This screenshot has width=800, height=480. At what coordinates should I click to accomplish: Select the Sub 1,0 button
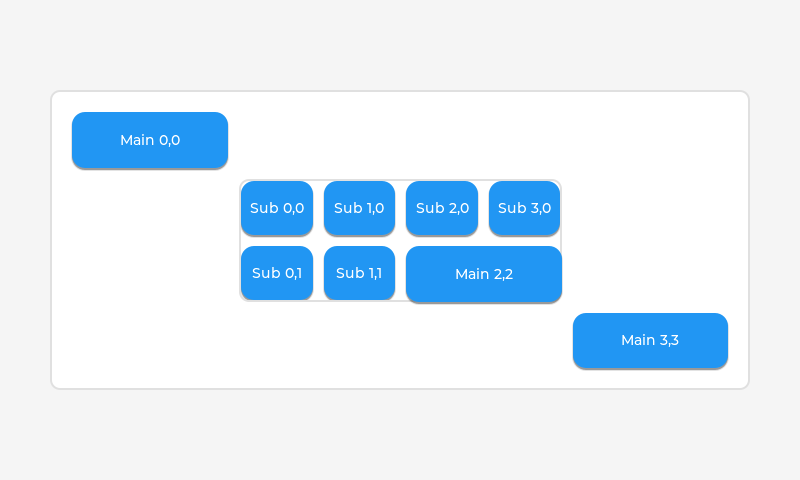359,208
